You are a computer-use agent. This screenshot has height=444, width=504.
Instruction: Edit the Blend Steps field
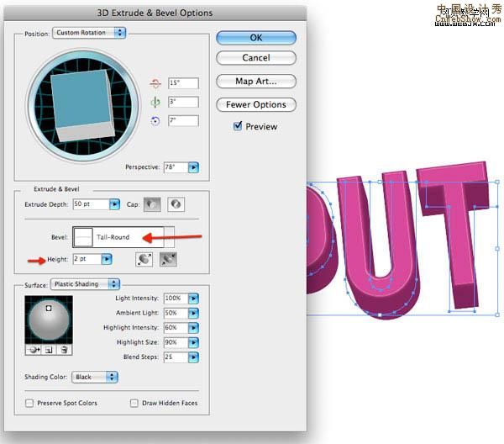[176, 357]
